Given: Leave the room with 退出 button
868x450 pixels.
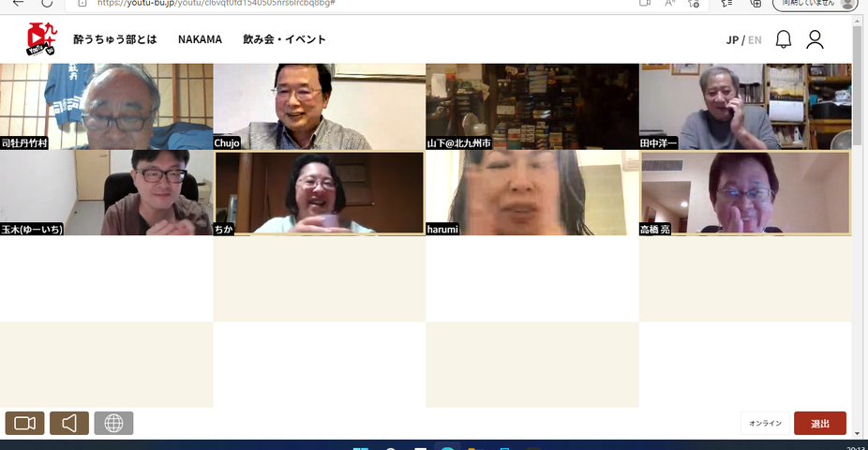Looking at the screenshot, I should point(820,424).
